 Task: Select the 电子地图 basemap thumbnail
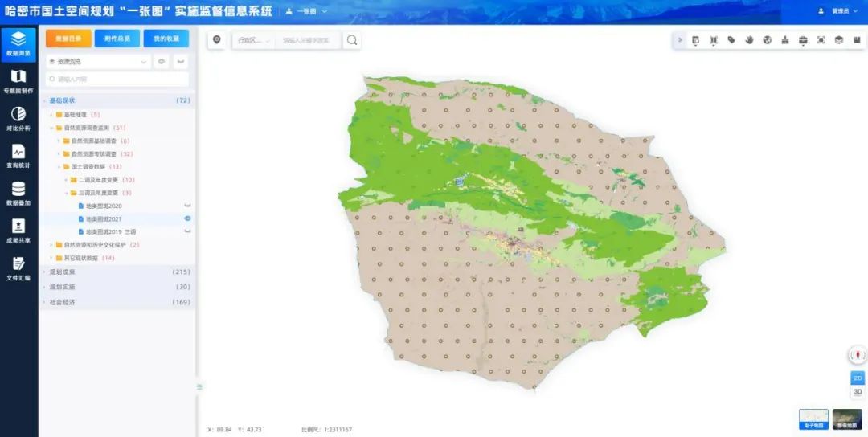pyautogui.click(x=813, y=419)
